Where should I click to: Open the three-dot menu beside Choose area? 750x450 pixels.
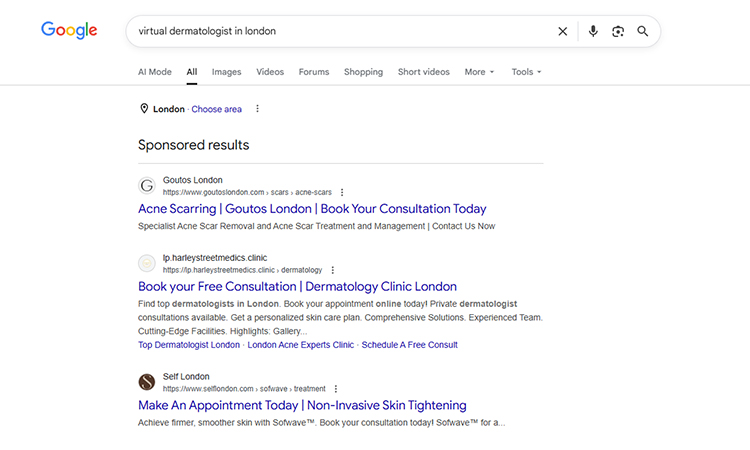[257, 109]
